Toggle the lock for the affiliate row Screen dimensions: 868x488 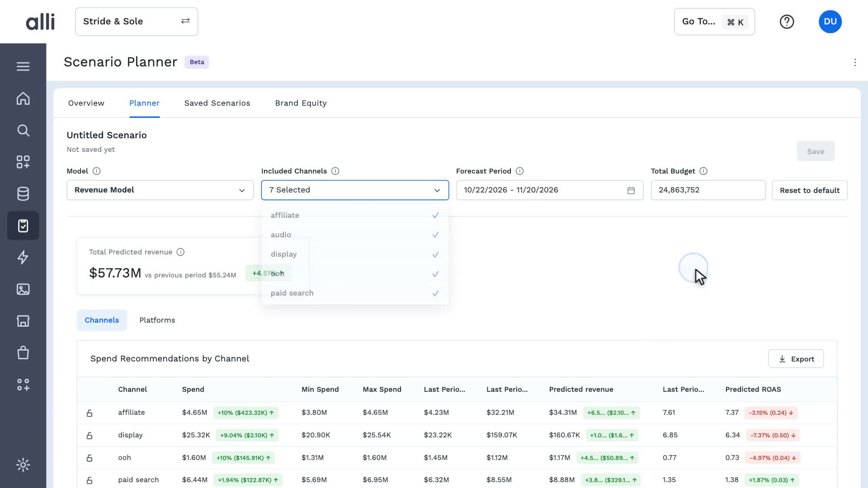[x=90, y=413]
